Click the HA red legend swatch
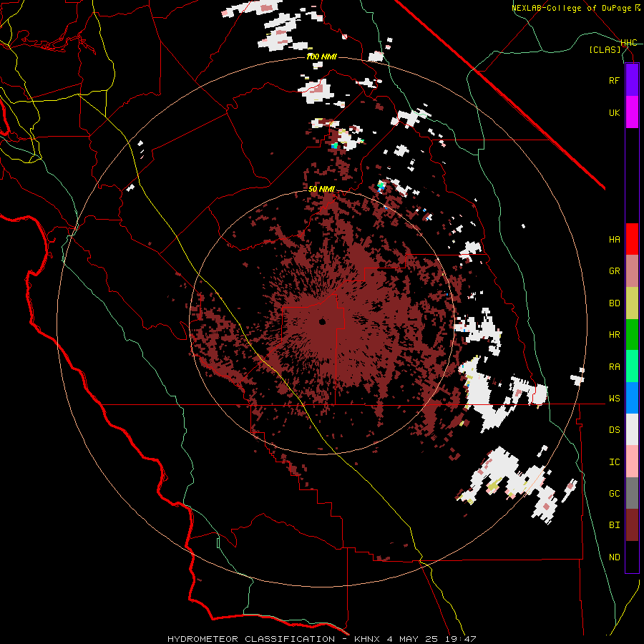The height and width of the screenshot is (644, 644). tap(632, 239)
